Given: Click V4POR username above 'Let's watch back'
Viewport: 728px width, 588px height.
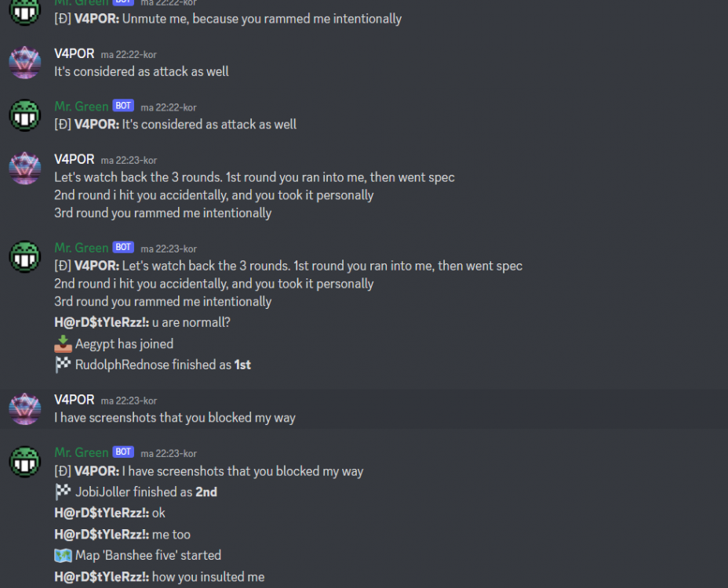Looking at the screenshot, I should [x=75, y=159].
